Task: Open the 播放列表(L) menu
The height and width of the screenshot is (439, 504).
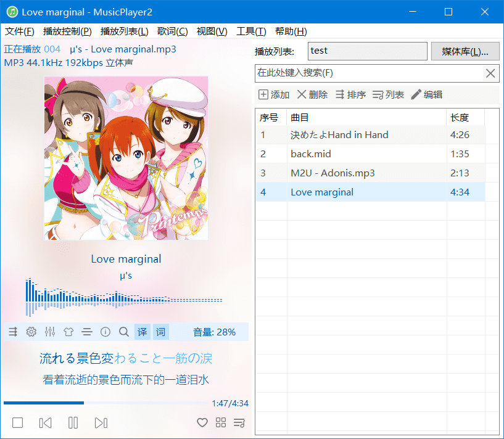Action: [x=125, y=31]
